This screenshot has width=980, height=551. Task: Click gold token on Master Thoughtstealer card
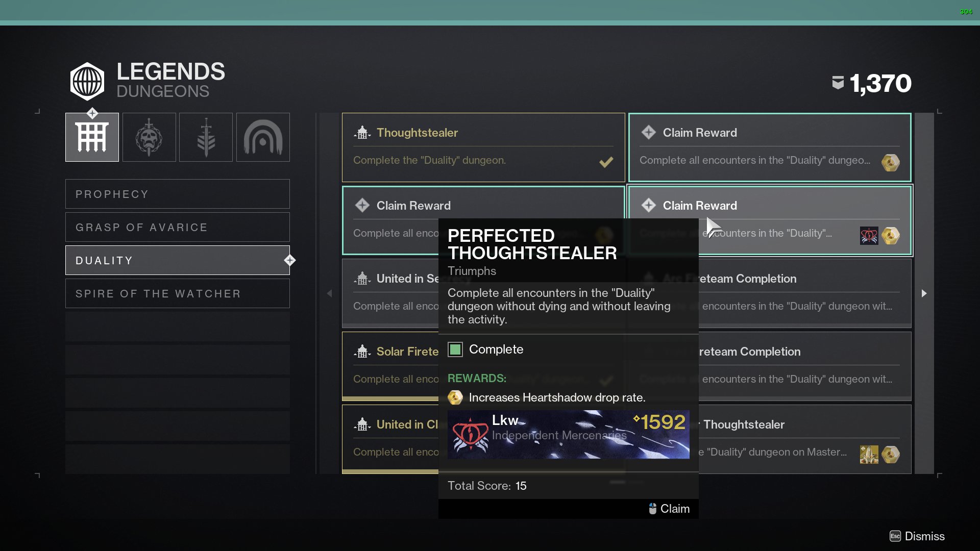(891, 455)
